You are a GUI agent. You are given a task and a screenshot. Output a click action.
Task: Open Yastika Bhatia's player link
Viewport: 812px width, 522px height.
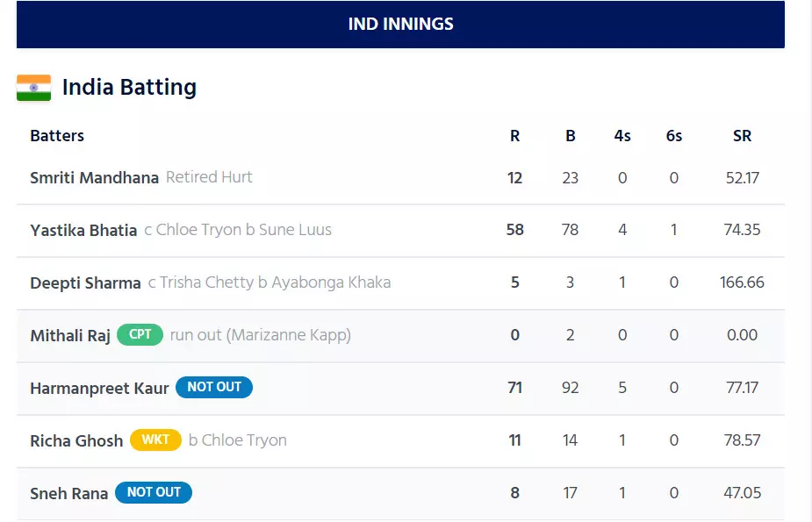click(83, 230)
